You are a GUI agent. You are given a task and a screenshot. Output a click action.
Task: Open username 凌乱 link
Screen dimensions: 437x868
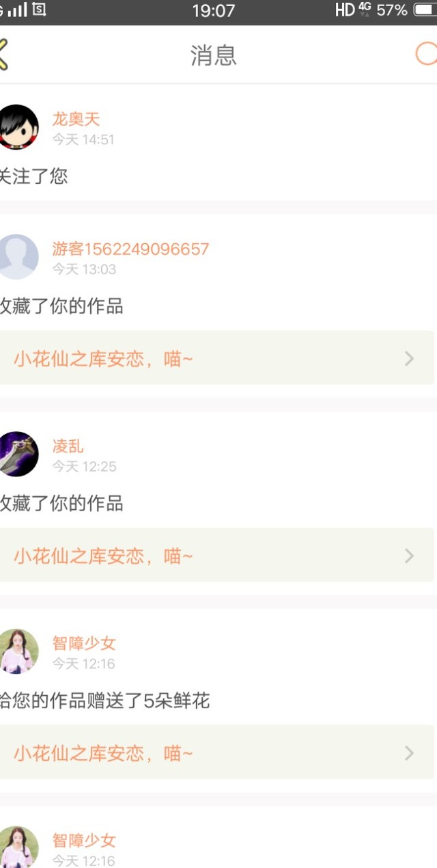(x=68, y=446)
